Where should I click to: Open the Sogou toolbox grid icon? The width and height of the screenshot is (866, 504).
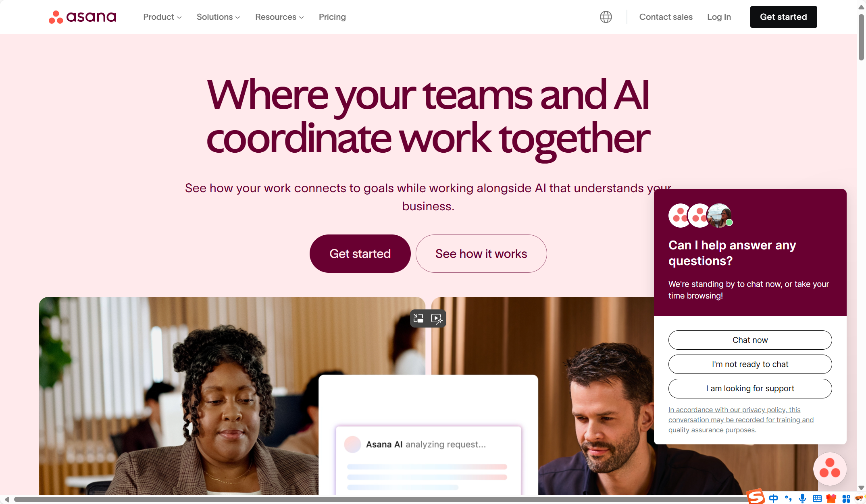[x=846, y=499]
